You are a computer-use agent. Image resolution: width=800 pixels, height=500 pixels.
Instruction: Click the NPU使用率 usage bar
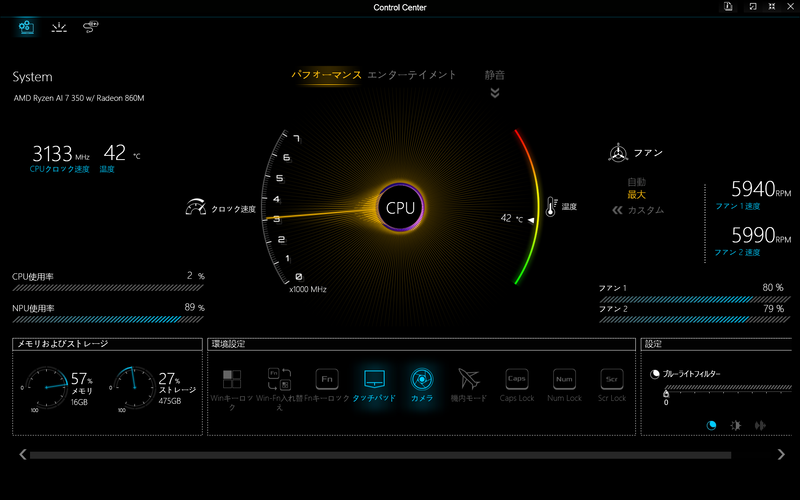(108, 319)
